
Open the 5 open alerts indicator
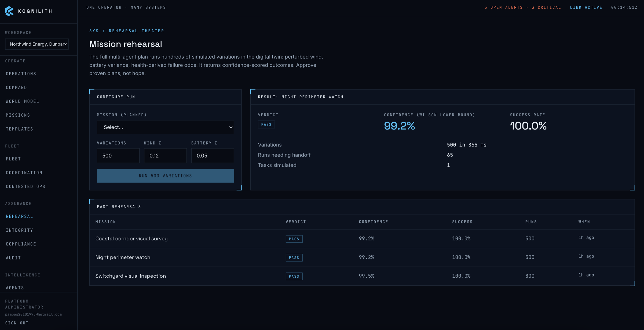tap(522, 8)
